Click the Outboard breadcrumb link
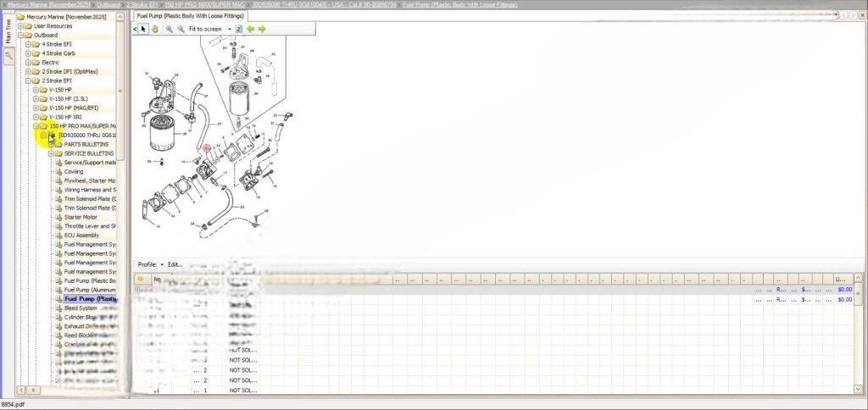This screenshot has width=868, height=410. point(108,5)
